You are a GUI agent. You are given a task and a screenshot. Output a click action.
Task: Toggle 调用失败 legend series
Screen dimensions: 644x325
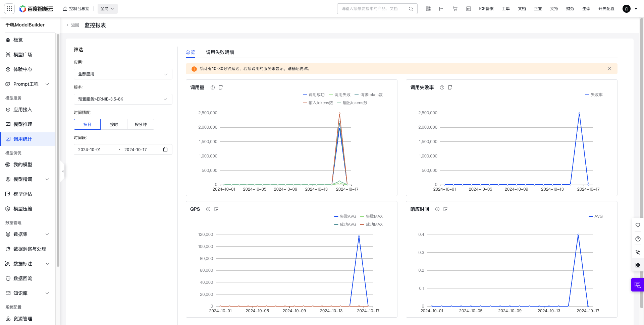coord(339,95)
